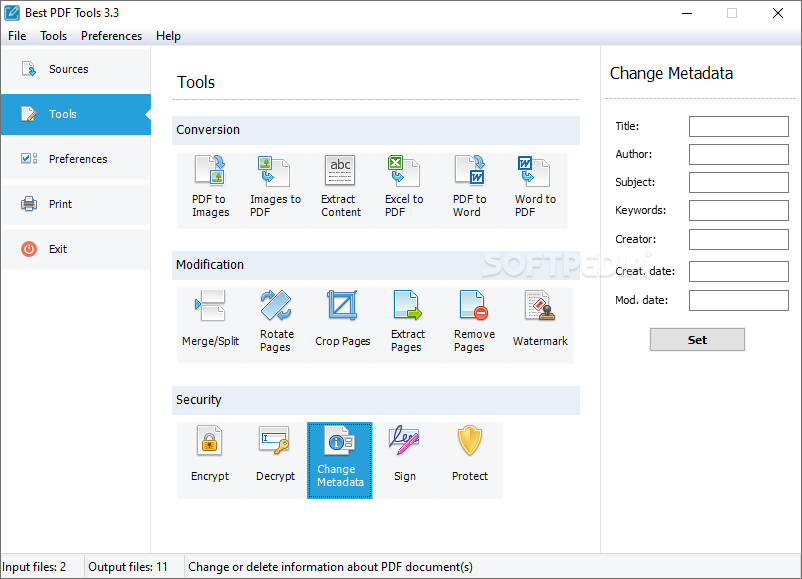The width and height of the screenshot is (802, 579).
Task: Click the 'Input files: 2' status text
Action: [34, 567]
